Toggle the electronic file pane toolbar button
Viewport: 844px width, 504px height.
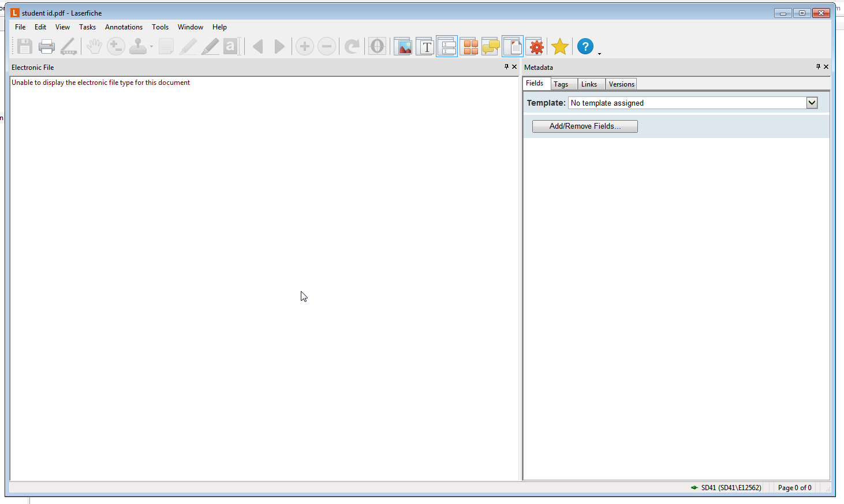pos(513,47)
